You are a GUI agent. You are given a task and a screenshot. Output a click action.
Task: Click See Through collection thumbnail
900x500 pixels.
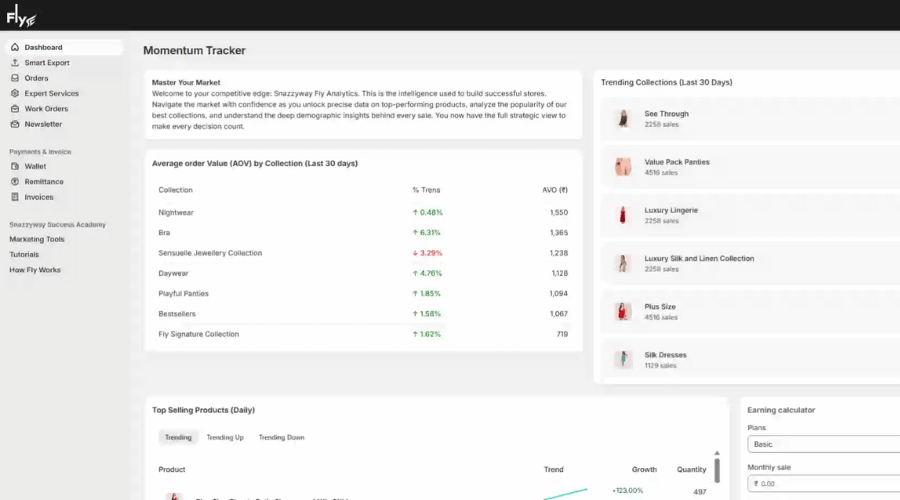tap(623, 119)
